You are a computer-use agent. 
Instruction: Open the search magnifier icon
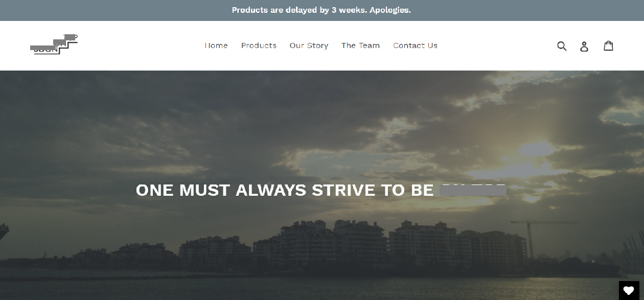pos(562,46)
